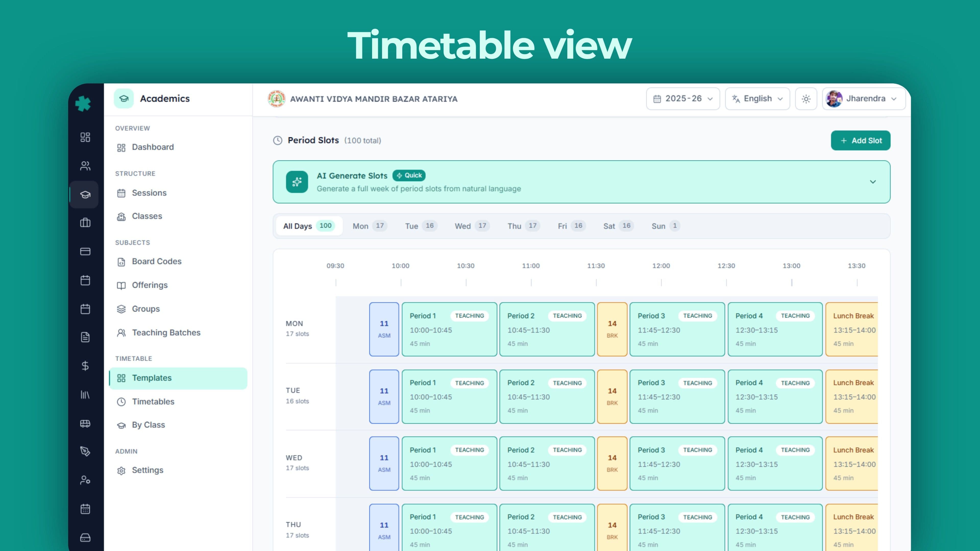Screen dimensions: 980x551
Task: Select the Tue tab
Action: point(421,226)
